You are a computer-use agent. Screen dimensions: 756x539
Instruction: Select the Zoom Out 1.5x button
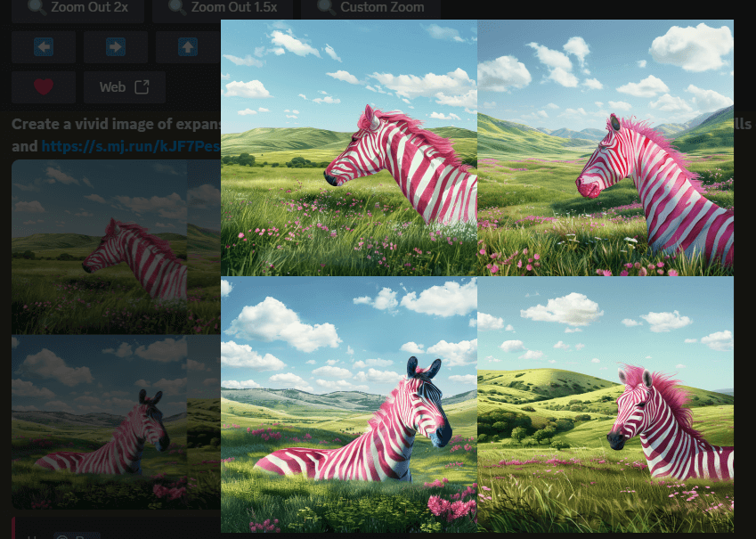coord(223,9)
